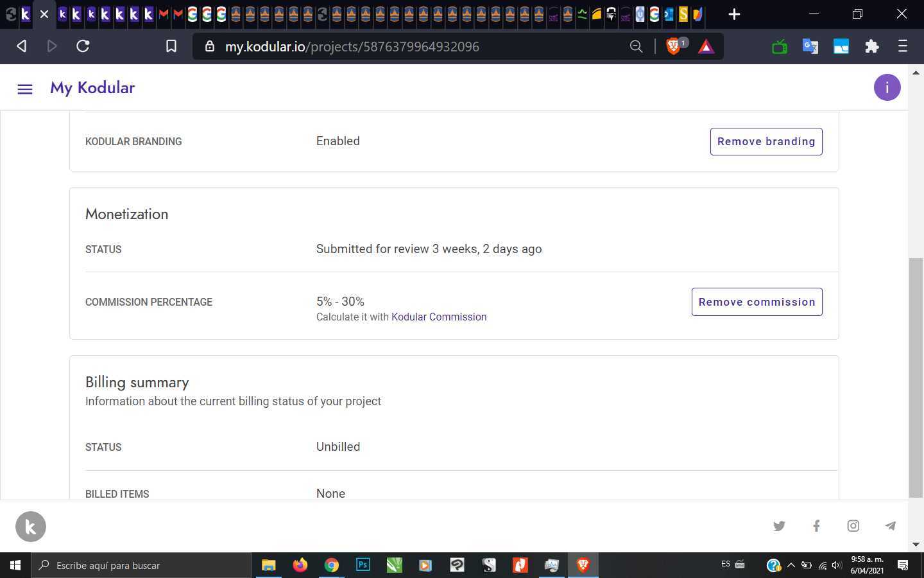Open Kodular's Instagram page
This screenshot has width=924, height=578.
[x=853, y=526]
